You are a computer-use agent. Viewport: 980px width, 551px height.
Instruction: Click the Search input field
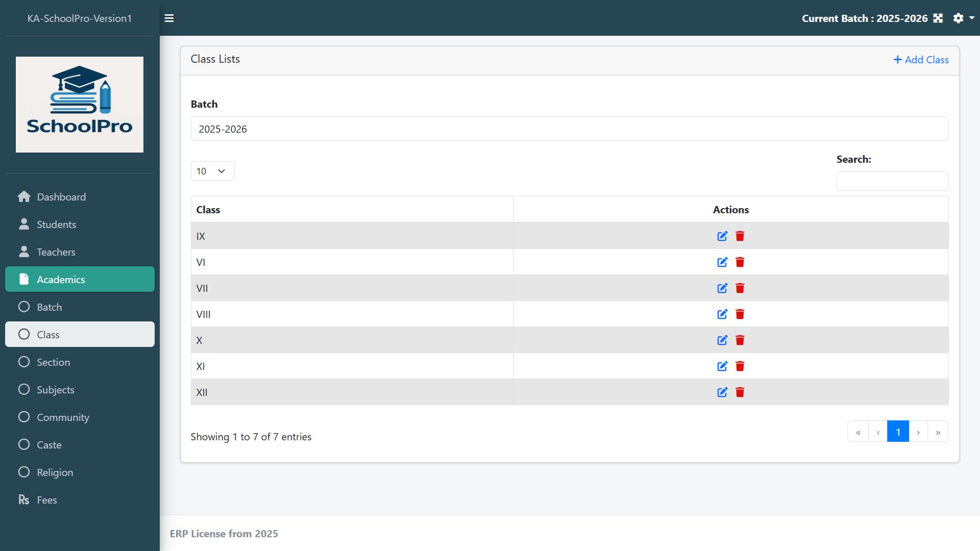click(x=892, y=181)
